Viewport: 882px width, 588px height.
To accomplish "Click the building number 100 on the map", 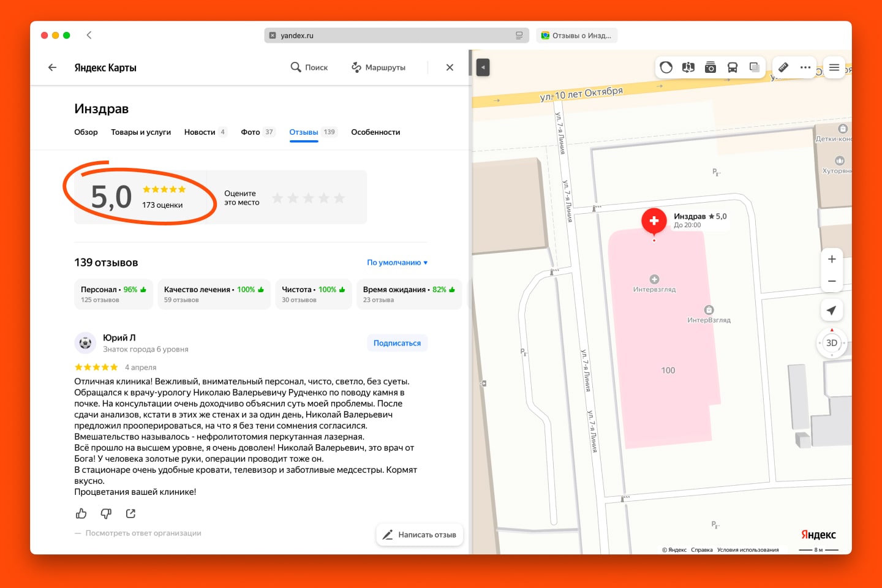I will (668, 371).
